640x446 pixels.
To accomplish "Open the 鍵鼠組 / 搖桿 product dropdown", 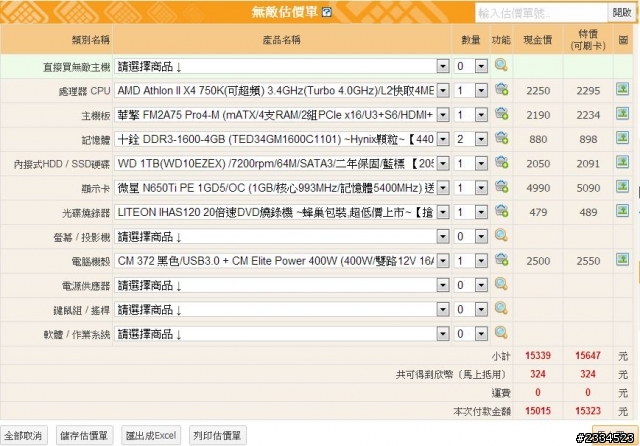I will (x=282, y=309).
